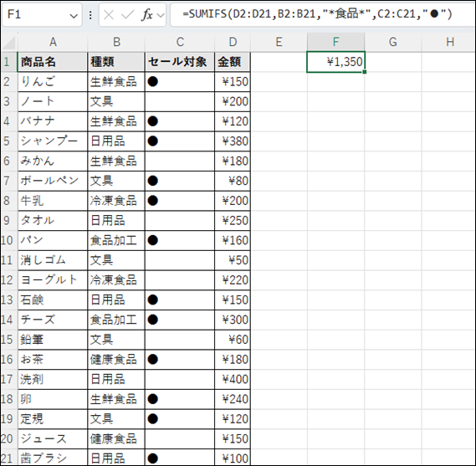Click the cell 卵
This screenshot has width=476, height=466.
coord(53,399)
